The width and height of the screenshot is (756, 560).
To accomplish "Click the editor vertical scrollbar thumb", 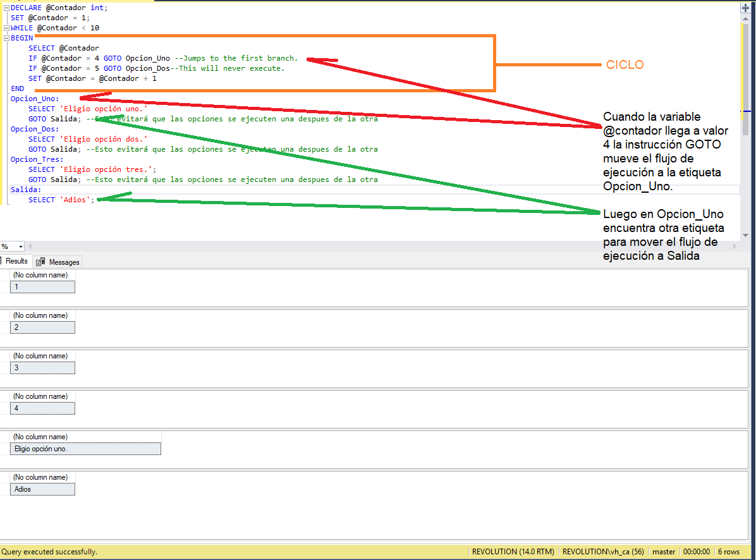I will point(745,80).
